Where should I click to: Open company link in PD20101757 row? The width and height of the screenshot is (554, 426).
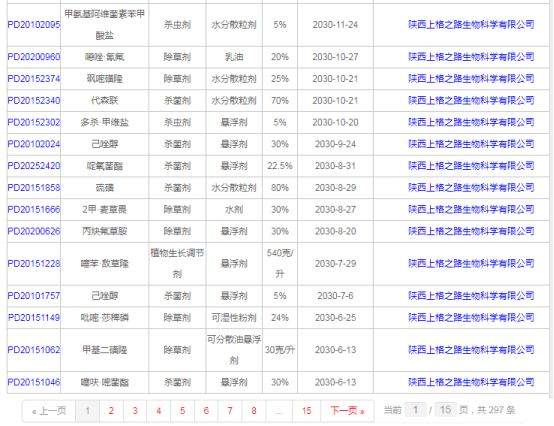(471, 296)
